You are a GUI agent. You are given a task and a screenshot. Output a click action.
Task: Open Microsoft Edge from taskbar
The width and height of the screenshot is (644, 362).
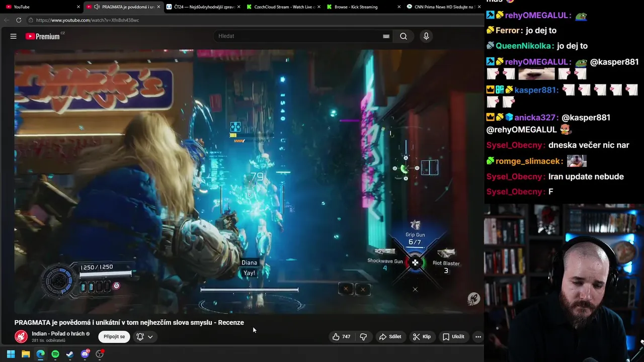point(40,354)
